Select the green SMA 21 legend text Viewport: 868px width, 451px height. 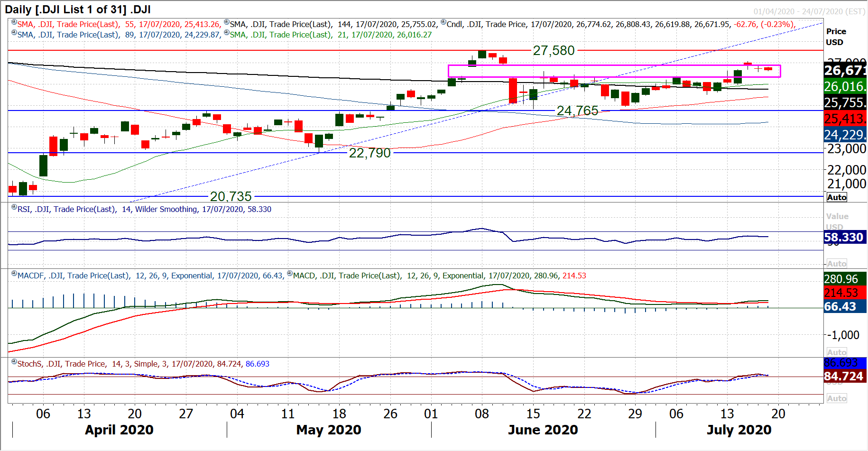(331, 35)
